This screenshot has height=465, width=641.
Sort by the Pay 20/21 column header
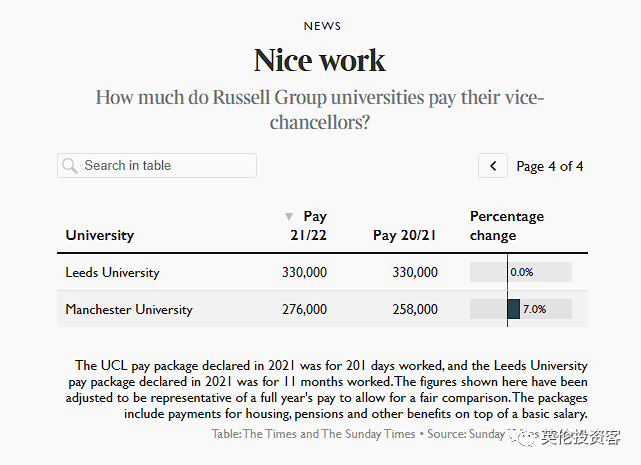405,235
